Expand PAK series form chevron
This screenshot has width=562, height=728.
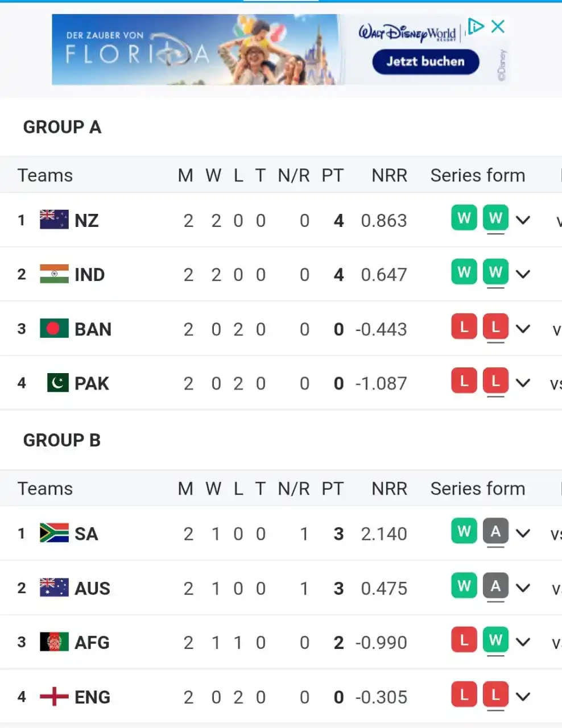click(523, 383)
